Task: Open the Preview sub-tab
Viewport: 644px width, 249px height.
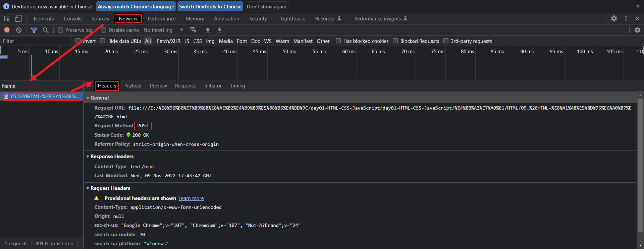Action: (158, 86)
